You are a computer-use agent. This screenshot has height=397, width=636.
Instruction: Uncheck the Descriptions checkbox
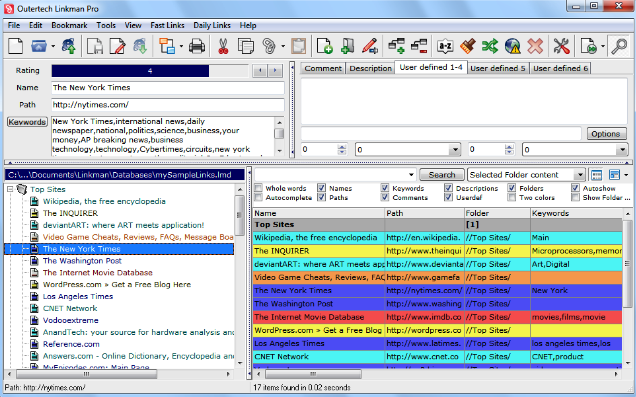coord(448,188)
